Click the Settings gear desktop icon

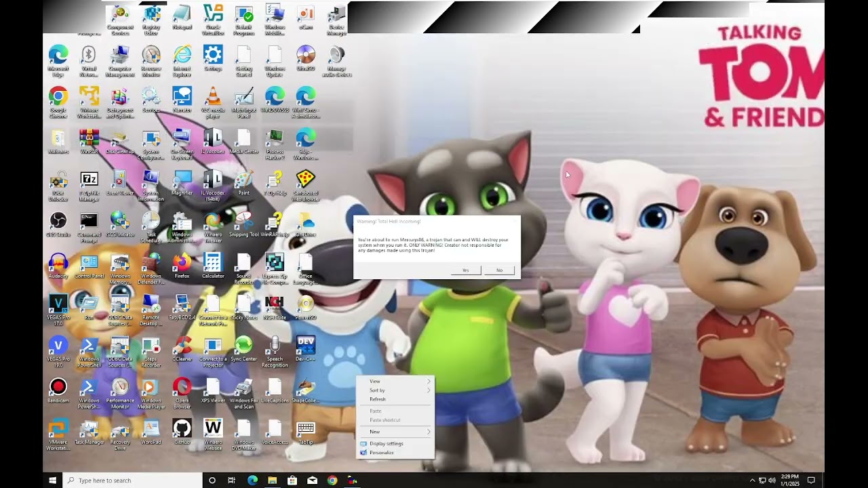coord(213,59)
